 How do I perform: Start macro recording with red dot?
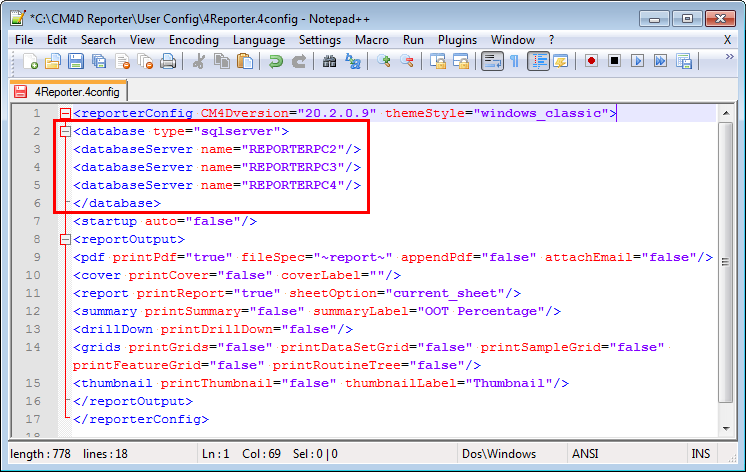pyautogui.click(x=591, y=61)
